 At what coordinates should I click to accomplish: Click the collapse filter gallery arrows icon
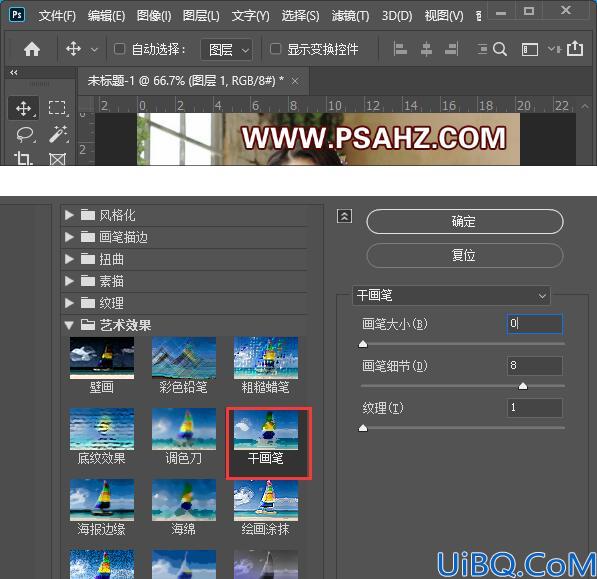[x=345, y=216]
